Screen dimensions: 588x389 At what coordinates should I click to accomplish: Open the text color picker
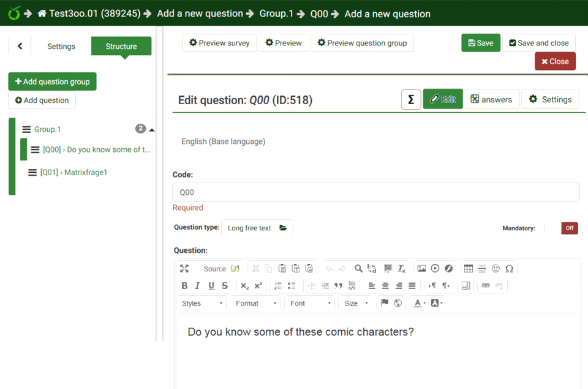[x=419, y=303]
